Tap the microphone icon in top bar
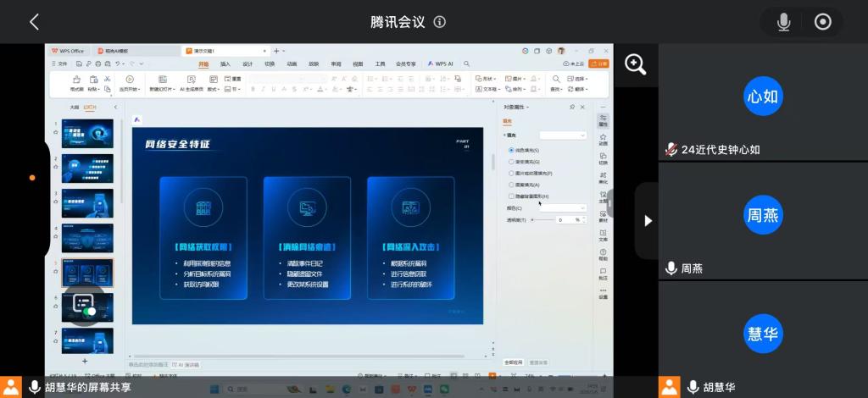Viewport: 868px width, 398px height. (784, 22)
